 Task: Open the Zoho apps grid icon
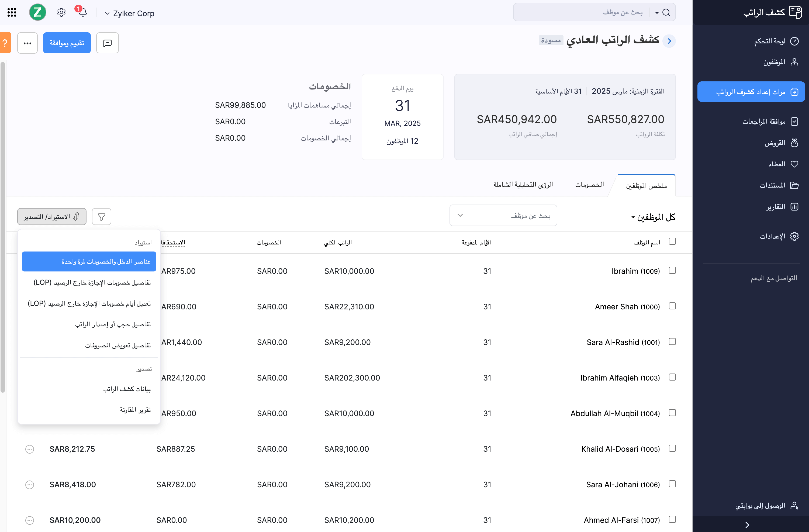12,12
